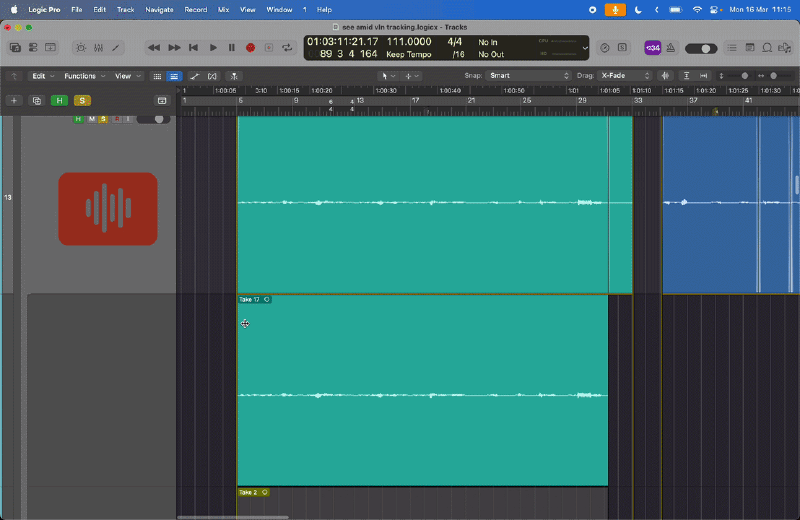Click the red Record button
Viewport: 800px width, 520px height.
tap(250, 47)
